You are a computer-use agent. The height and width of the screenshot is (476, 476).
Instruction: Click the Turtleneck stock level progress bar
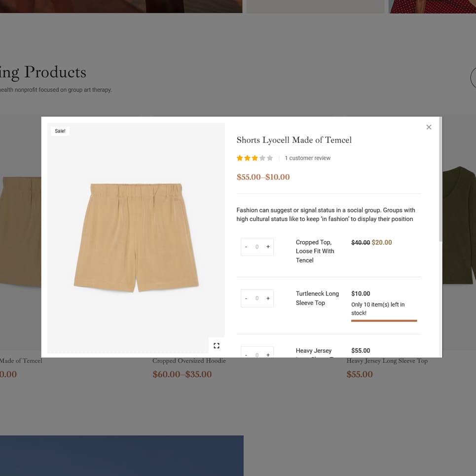pos(384,321)
